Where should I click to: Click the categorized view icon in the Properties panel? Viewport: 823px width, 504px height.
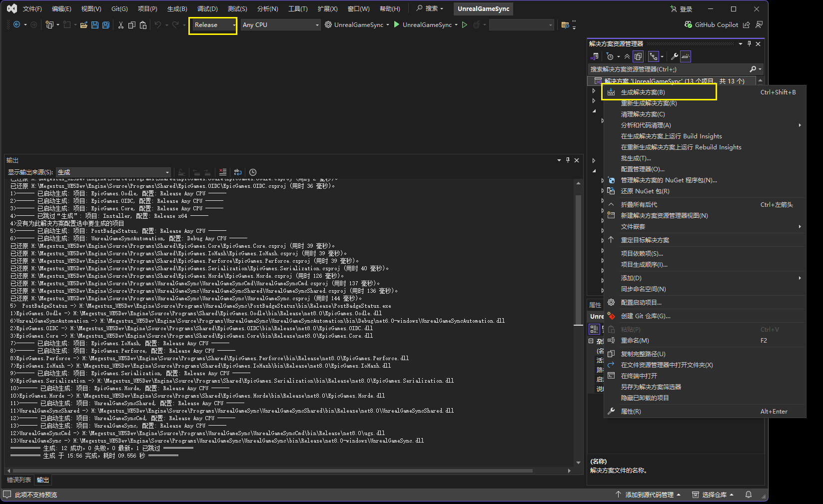click(x=594, y=329)
